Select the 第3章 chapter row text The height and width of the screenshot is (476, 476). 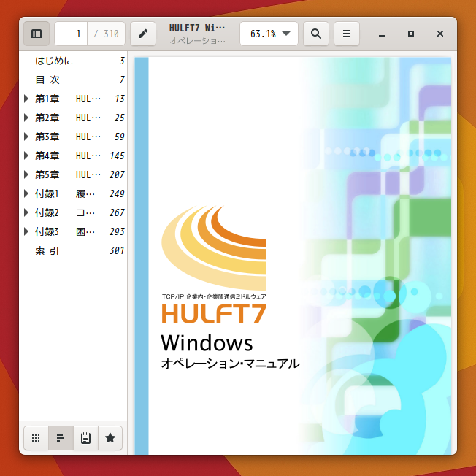[68, 137]
